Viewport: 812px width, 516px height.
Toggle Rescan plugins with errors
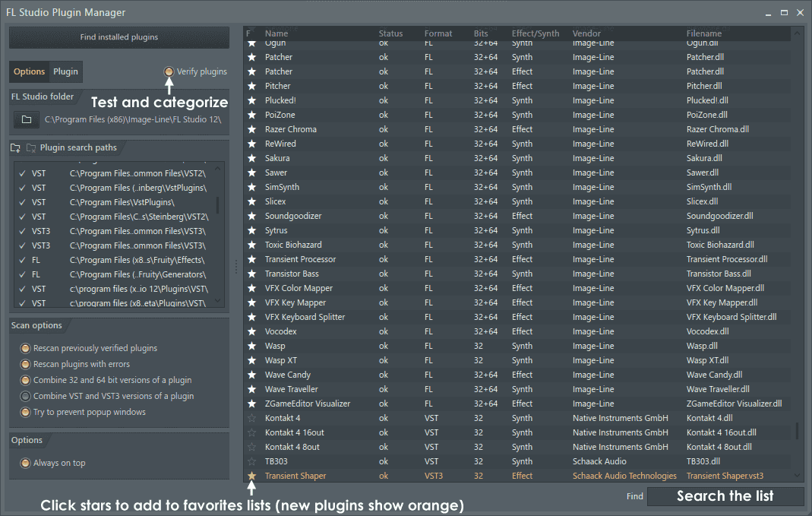(25, 364)
